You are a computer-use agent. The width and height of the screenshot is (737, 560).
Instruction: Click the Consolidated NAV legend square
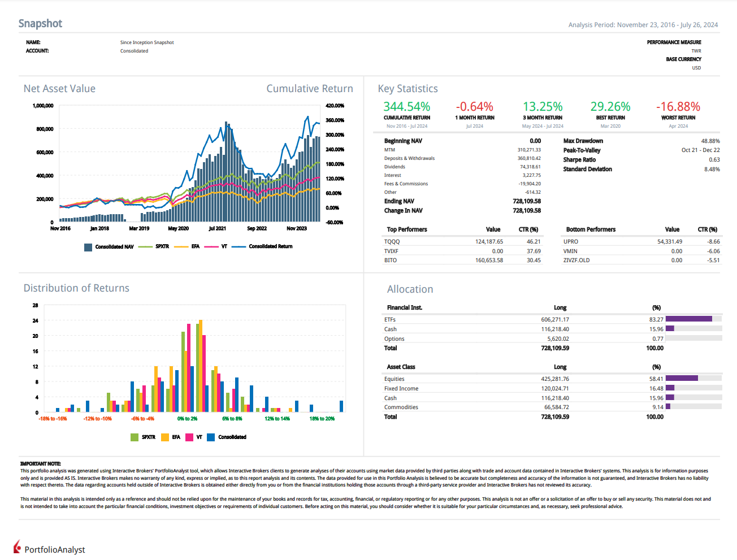88,247
